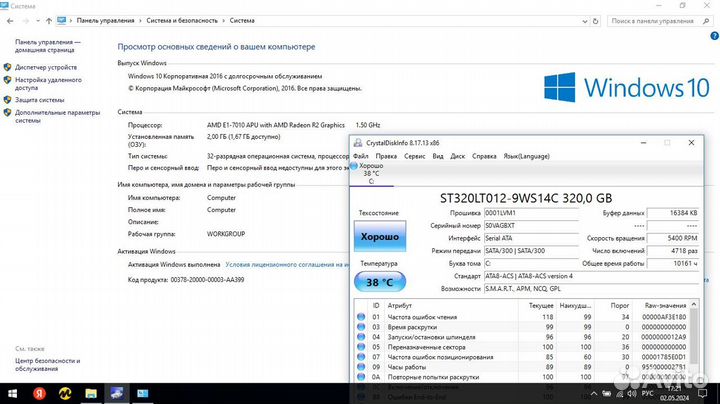Click the ST320LT012-9WS14C disk model title
This screenshot has height=404, width=720.
click(526, 198)
